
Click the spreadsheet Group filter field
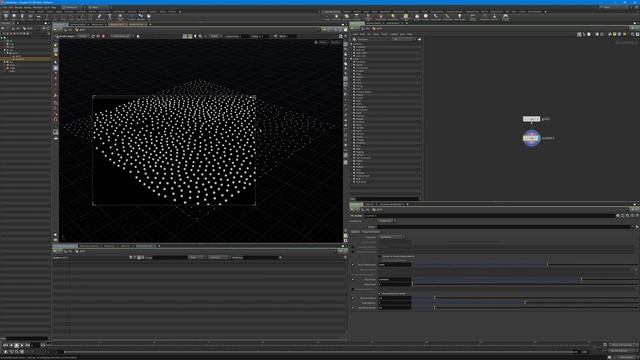(x=169, y=258)
